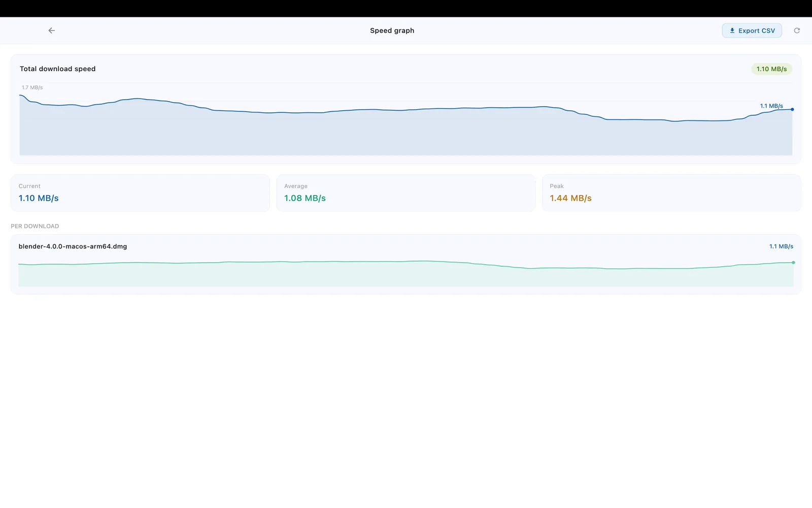The width and height of the screenshot is (812, 508).
Task: Click the Current 1.10 MB/s value
Action: click(39, 198)
